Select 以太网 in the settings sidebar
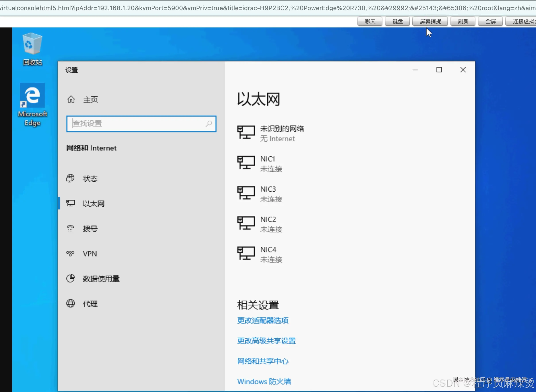This screenshot has height=392, width=536. coord(93,204)
